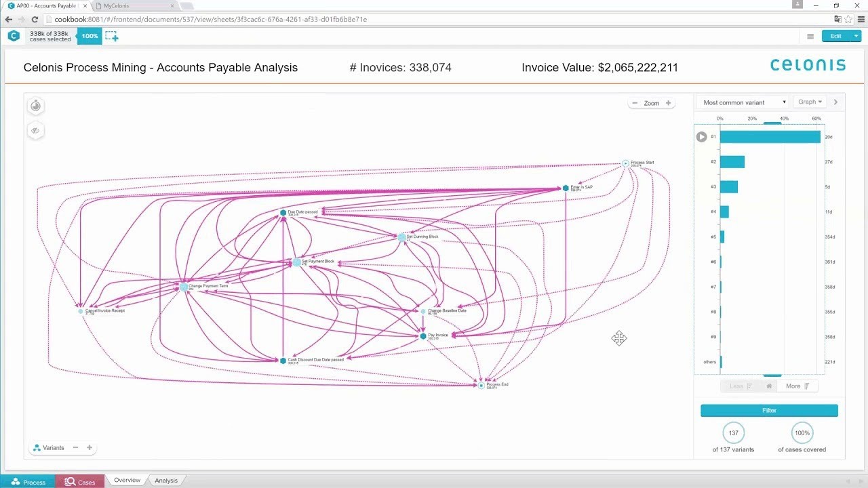Open the Graph dropdown
The image size is (868, 488).
810,102
